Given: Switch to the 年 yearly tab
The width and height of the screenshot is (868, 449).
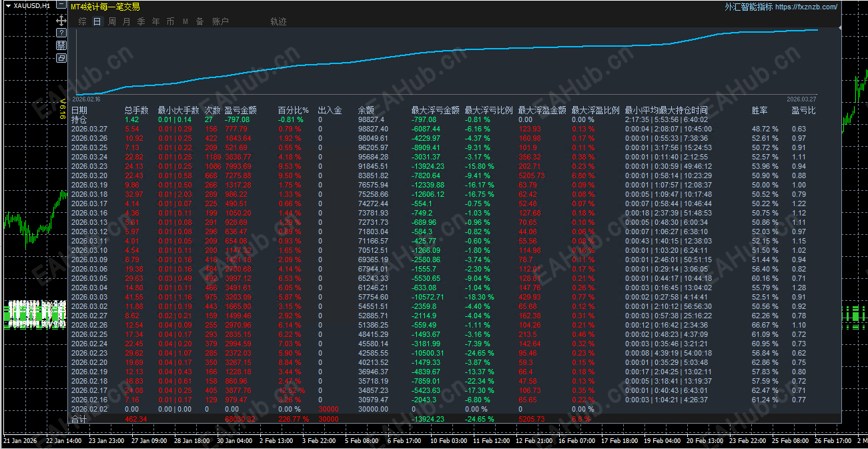Looking at the screenshot, I should [155, 21].
